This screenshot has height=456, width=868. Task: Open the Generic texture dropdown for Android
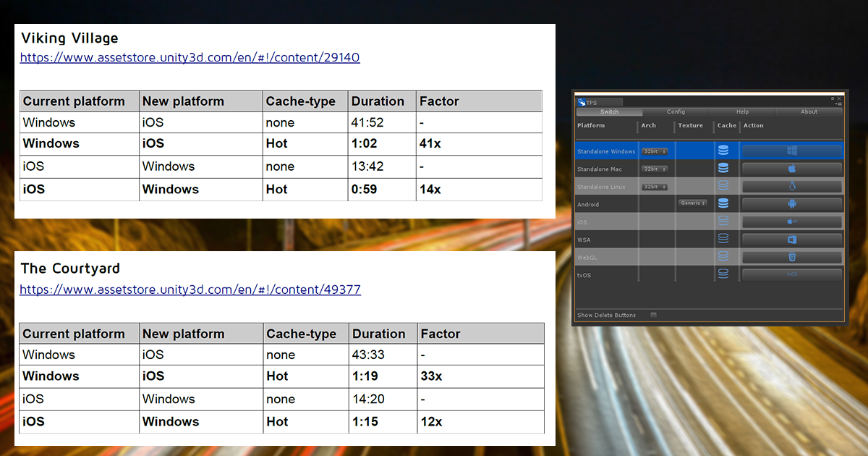pyautogui.click(x=693, y=203)
